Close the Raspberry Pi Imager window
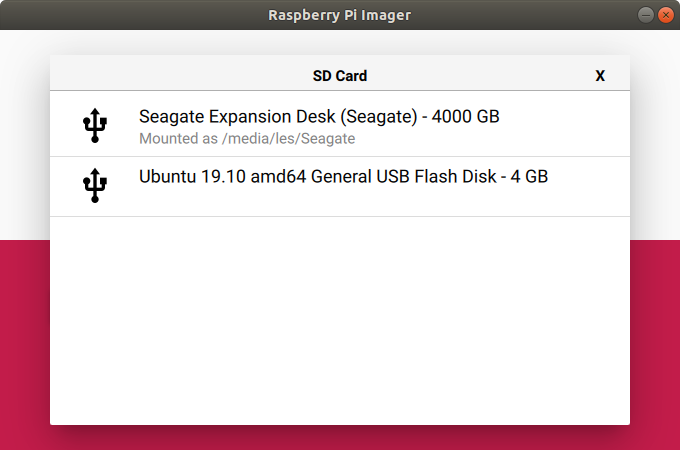Screen dimensions: 680x450 tap(666, 15)
